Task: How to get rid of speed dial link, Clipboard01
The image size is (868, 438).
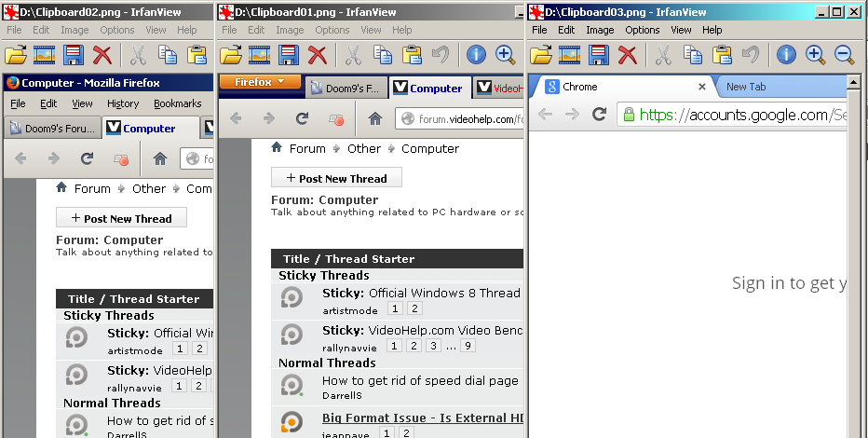Action: [x=420, y=380]
